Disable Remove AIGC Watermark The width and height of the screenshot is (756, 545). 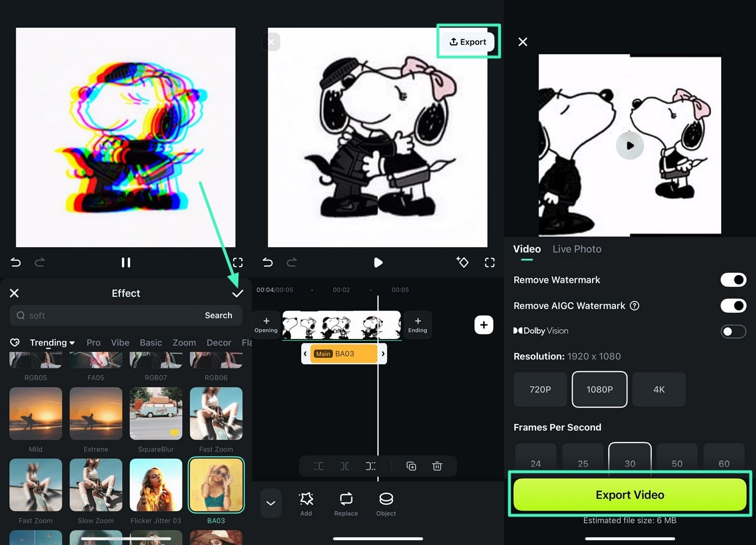733,305
